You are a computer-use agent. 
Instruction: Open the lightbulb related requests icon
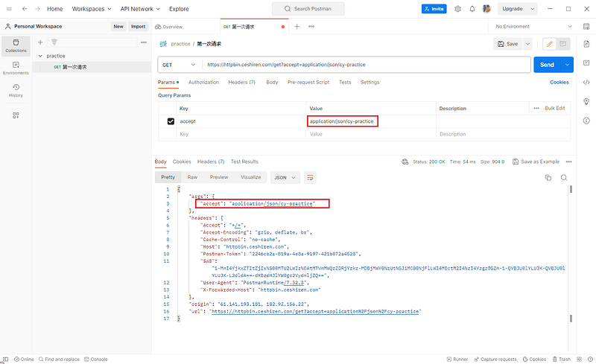pos(586,101)
